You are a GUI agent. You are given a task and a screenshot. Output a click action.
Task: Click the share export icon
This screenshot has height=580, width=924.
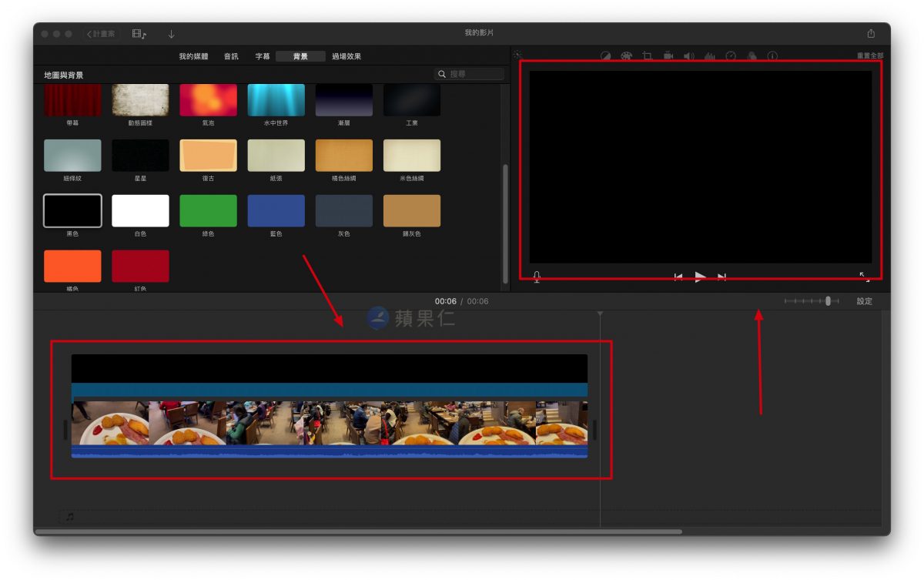(871, 33)
